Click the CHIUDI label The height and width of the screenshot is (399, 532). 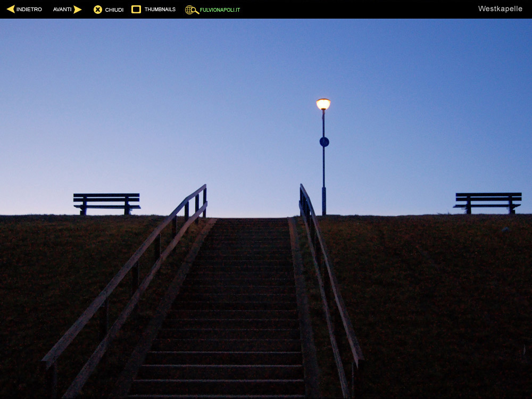114,10
